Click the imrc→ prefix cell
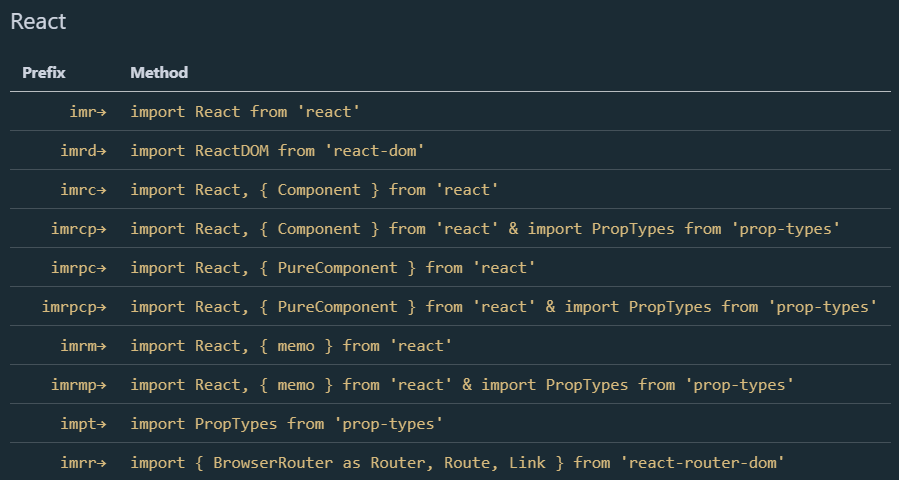 [83, 189]
